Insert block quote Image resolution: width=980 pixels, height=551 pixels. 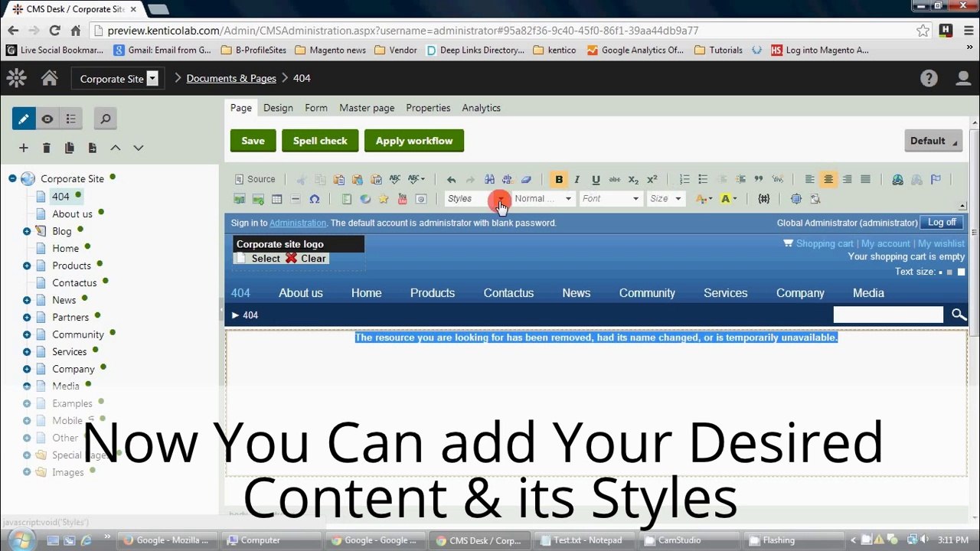pyautogui.click(x=759, y=179)
